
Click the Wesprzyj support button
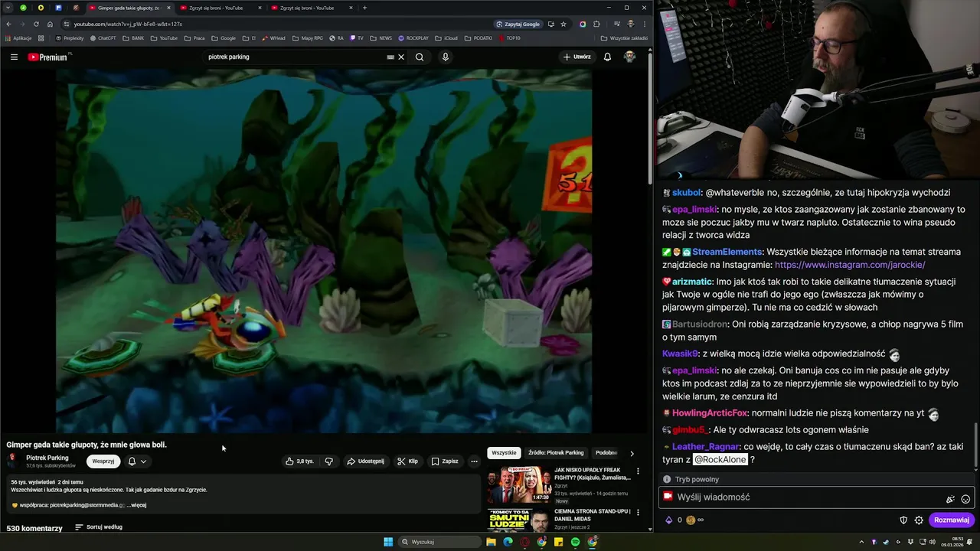point(103,461)
